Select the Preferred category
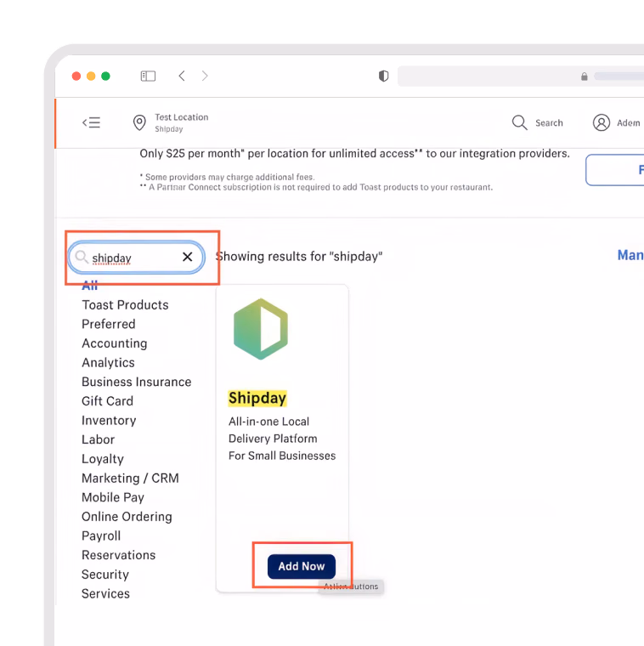 (109, 324)
